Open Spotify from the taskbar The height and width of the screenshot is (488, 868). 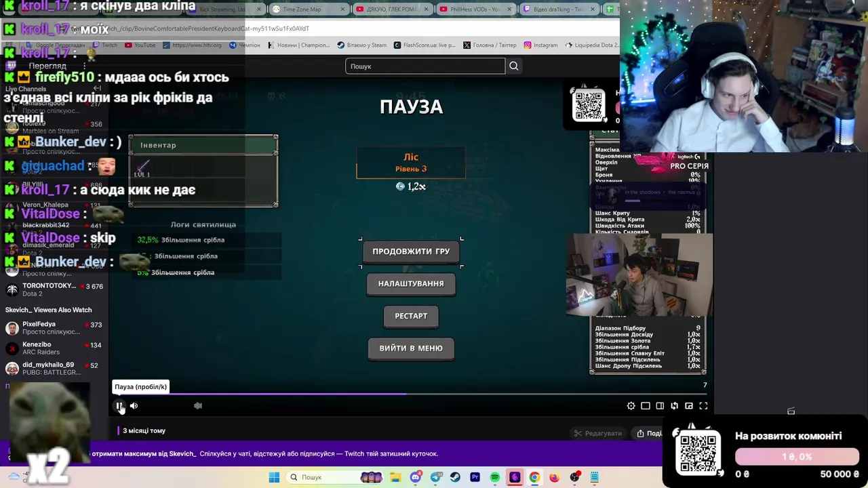pos(494,477)
